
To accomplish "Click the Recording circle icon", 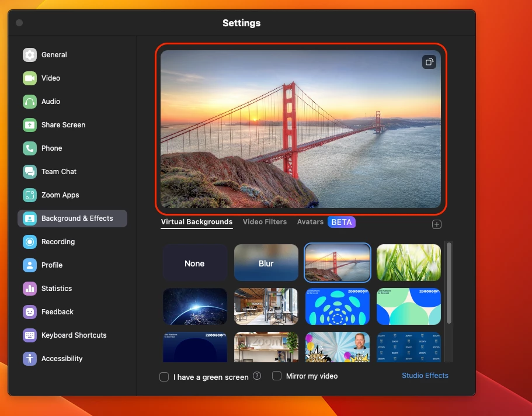I will pos(30,242).
